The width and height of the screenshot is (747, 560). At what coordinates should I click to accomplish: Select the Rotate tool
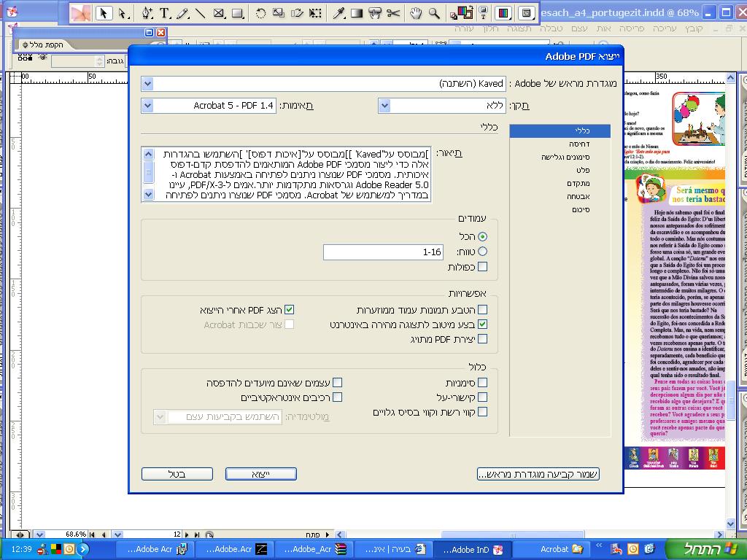[x=260, y=13]
